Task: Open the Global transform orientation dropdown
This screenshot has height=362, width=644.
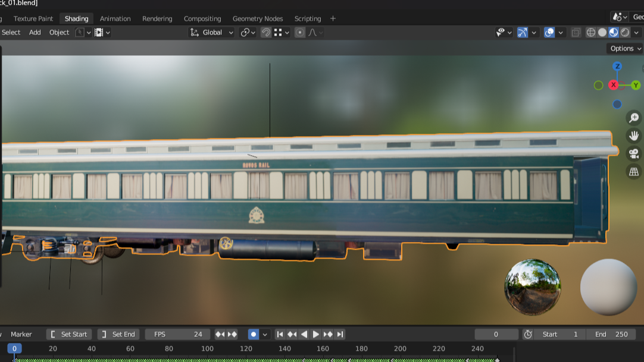Action: pos(212,33)
